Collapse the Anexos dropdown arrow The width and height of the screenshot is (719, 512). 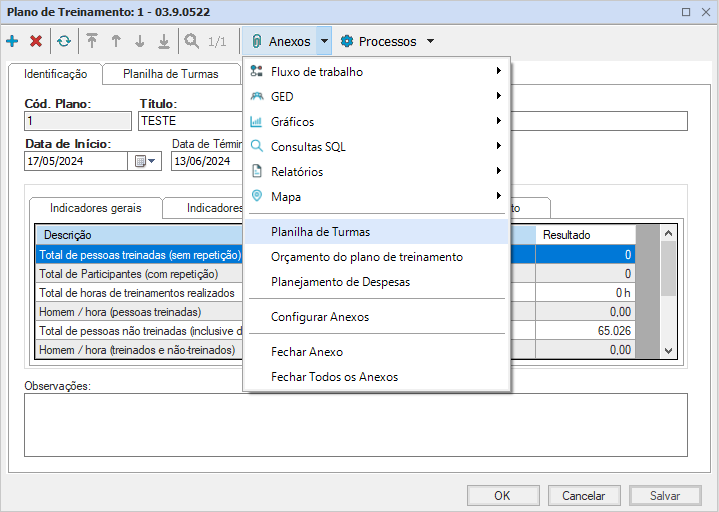coord(324,42)
